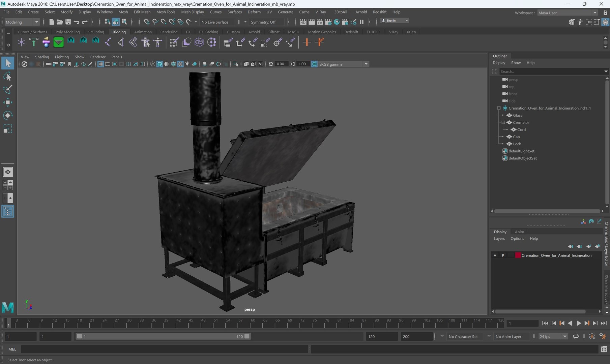Select the Lasso selection tool
610x364 pixels.
click(x=8, y=77)
